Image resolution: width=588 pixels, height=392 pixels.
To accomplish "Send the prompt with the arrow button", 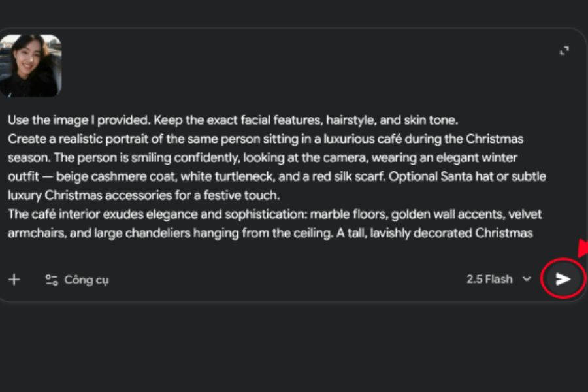I will [x=563, y=279].
